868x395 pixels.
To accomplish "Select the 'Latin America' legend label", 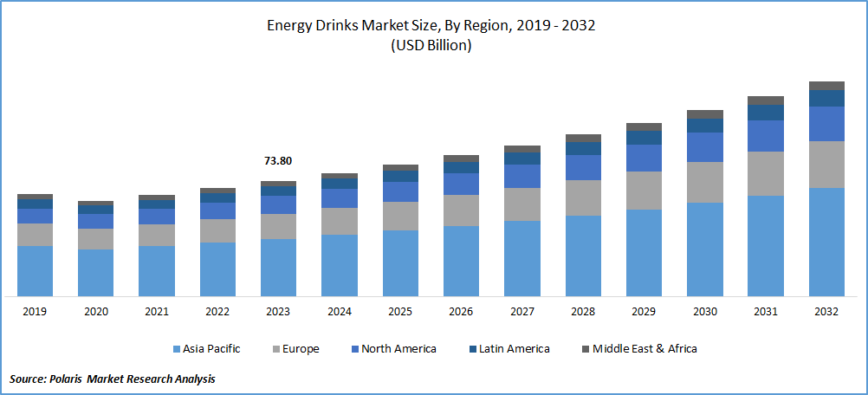I will [x=515, y=349].
